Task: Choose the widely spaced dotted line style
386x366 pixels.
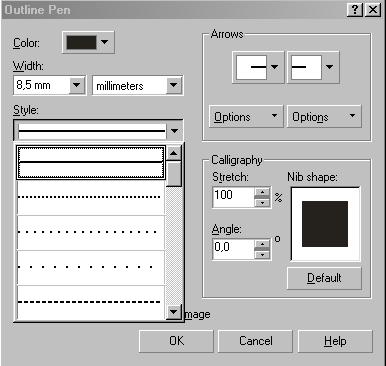Action: (91, 267)
